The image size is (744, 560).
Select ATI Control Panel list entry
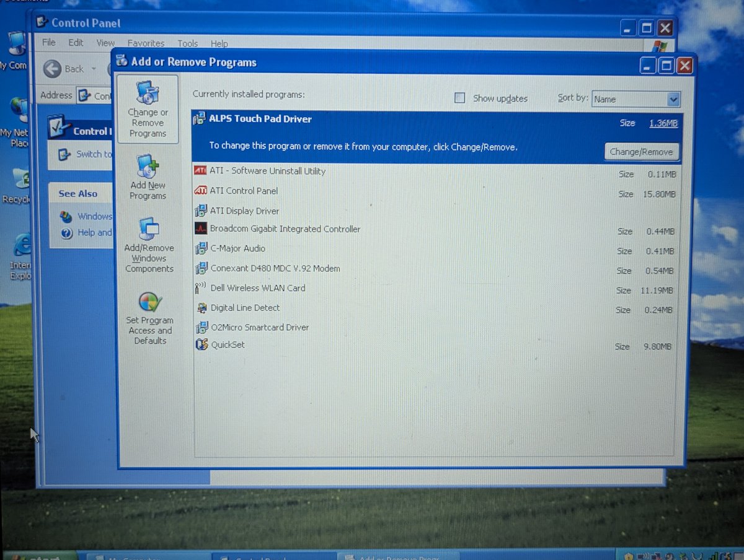coord(436,191)
